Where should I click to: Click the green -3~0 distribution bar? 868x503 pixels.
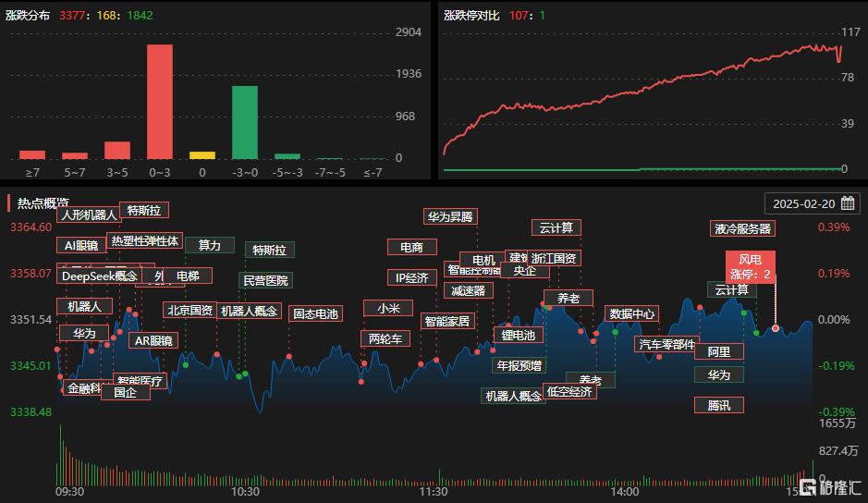click(245, 122)
